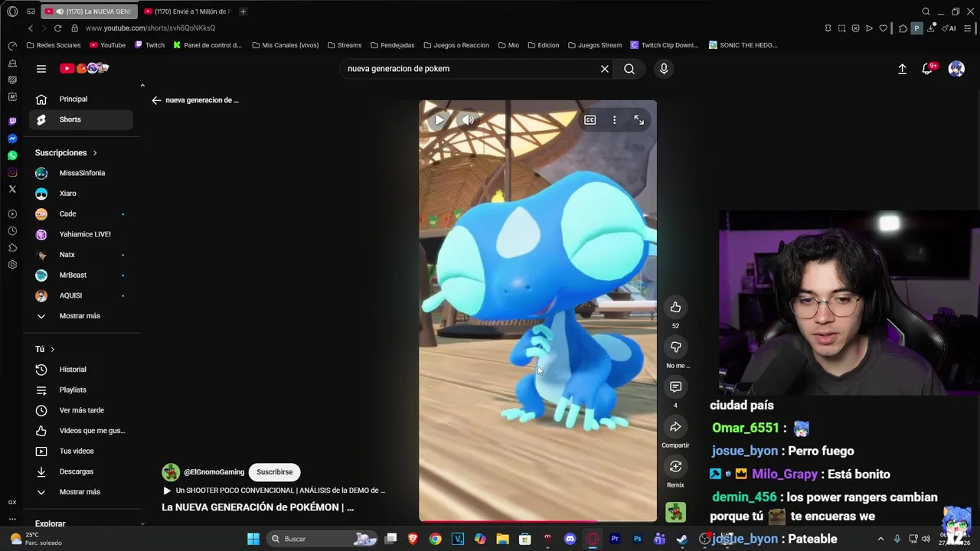
Task: Open the YouTube hamburger guide menu
Action: 41,69
